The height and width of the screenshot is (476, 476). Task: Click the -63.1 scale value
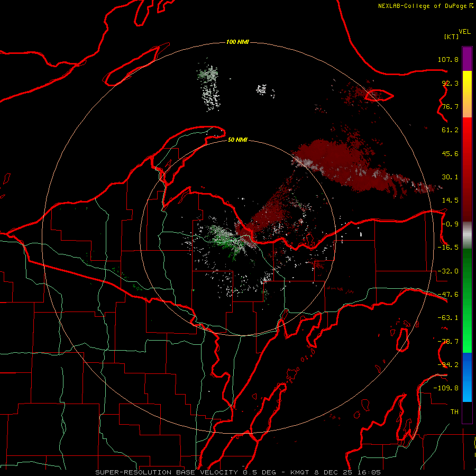tap(448, 318)
